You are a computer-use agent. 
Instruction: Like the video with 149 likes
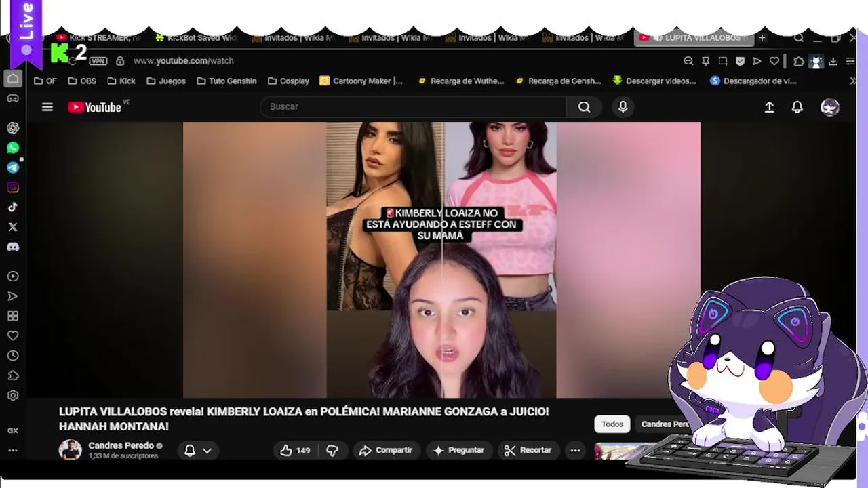(295, 450)
